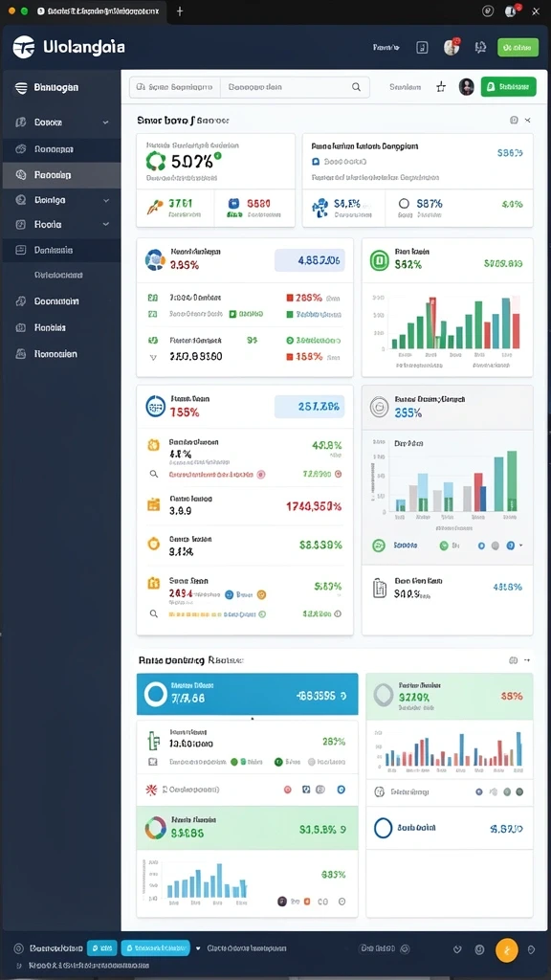Click the orange carrot icon beside 37.61

[154, 205]
